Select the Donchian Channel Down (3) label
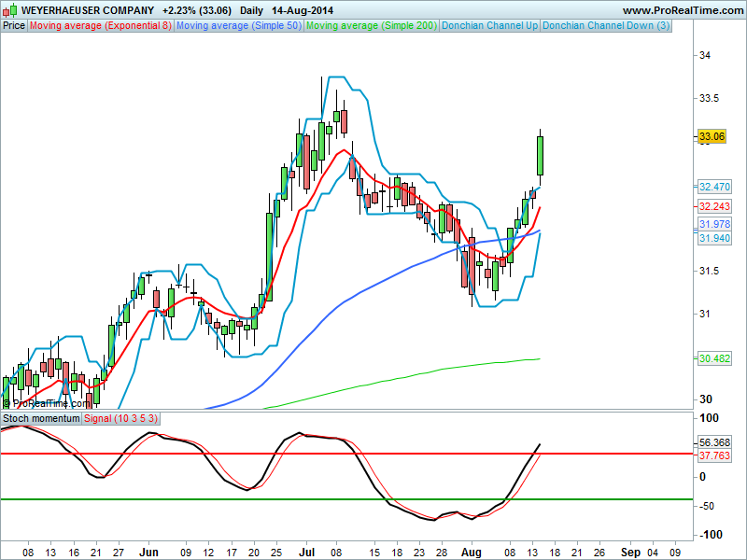 pyautogui.click(x=606, y=26)
